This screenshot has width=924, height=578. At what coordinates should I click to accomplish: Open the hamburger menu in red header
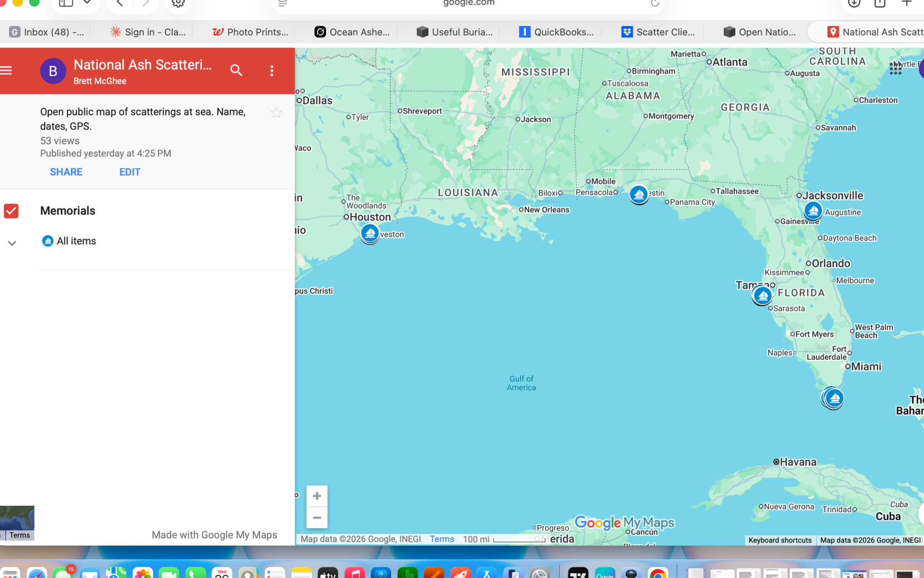[x=6, y=70]
